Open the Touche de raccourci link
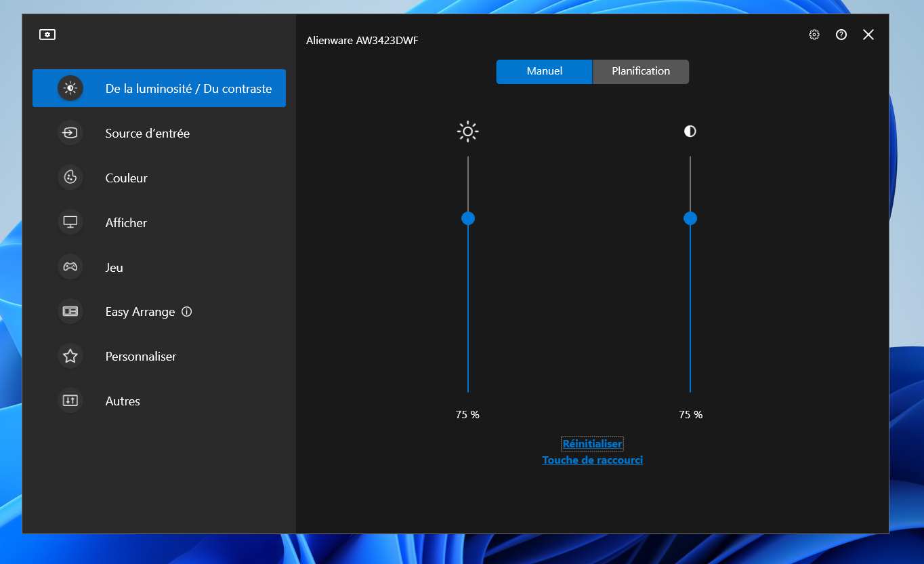924x564 pixels. (592, 460)
